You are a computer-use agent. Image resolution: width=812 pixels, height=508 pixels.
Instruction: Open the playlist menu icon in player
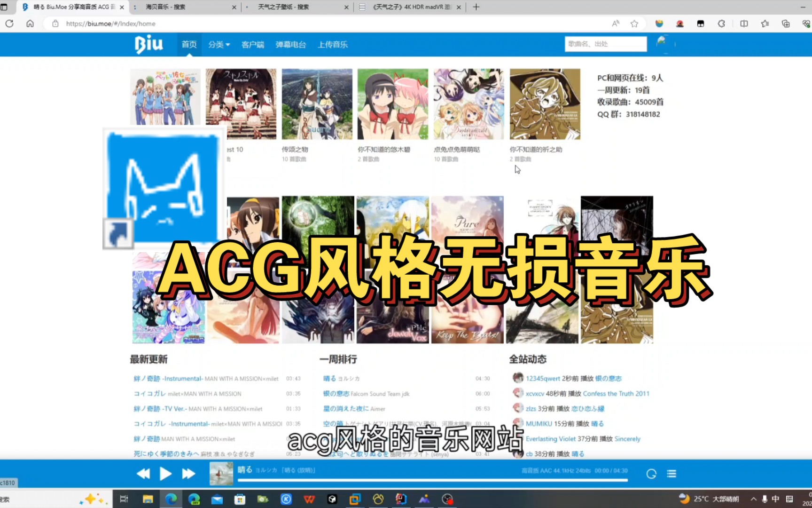click(x=671, y=474)
